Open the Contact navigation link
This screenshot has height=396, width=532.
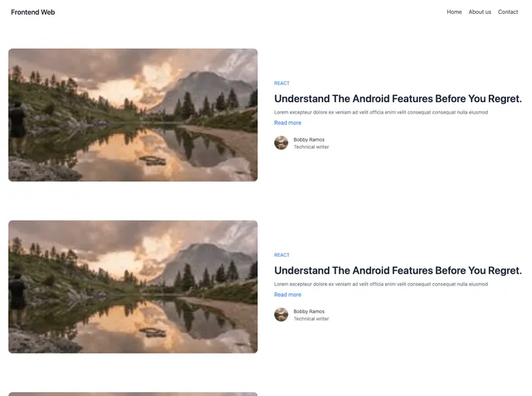click(508, 12)
